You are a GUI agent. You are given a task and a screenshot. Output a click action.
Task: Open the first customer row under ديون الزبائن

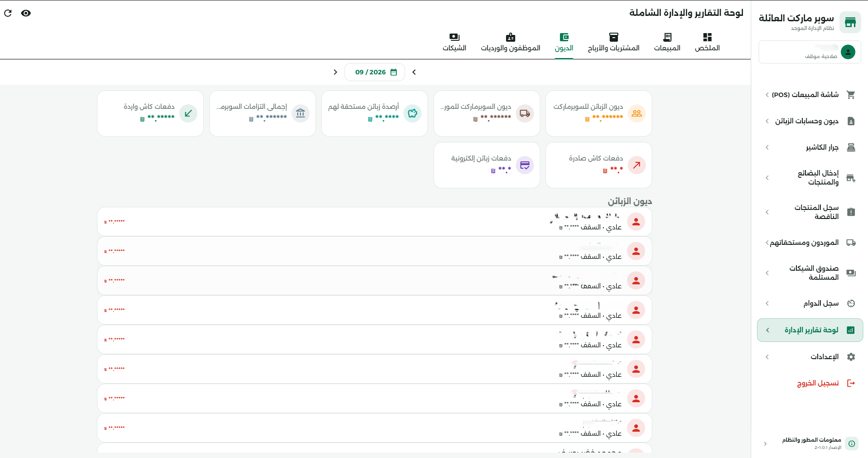pos(375,222)
